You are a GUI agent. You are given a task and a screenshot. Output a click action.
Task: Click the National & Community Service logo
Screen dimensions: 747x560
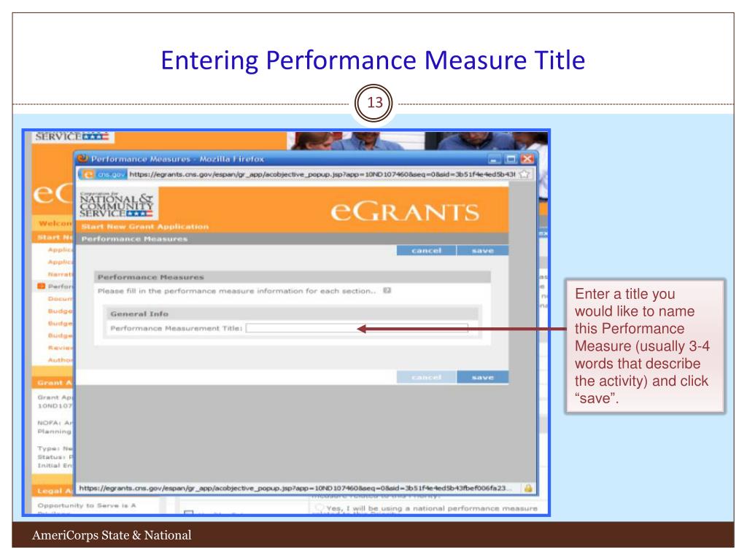(117, 205)
